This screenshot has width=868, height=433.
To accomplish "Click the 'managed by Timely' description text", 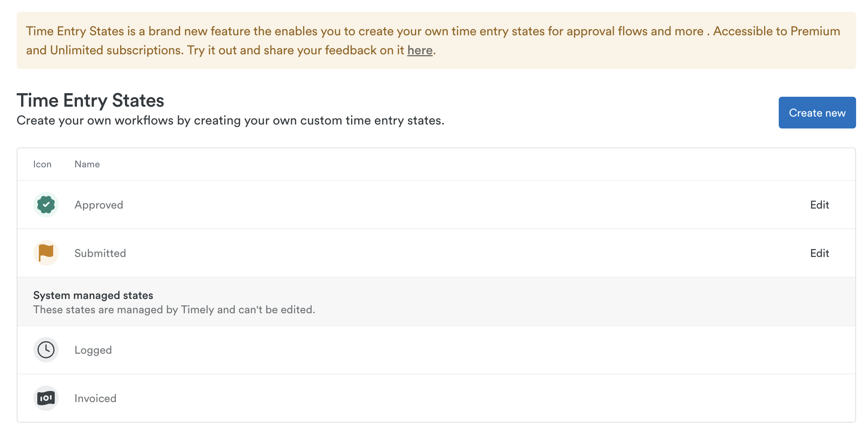I will 174,310.
